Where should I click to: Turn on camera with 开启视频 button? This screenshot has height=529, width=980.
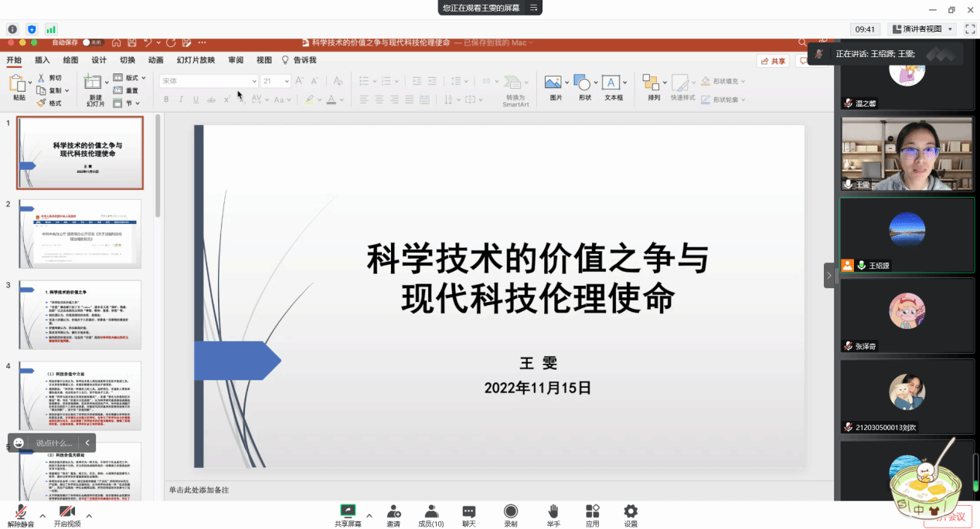(66, 513)
